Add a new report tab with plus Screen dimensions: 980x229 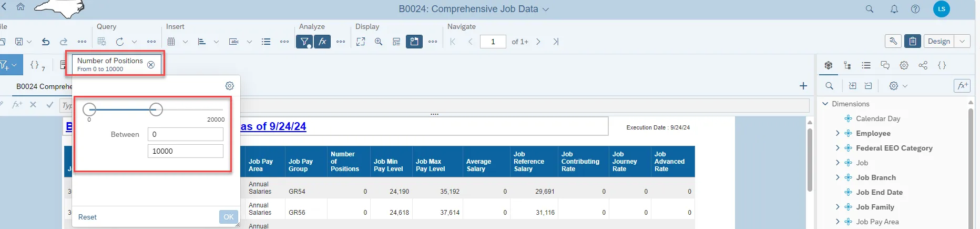tap(803, 86)
